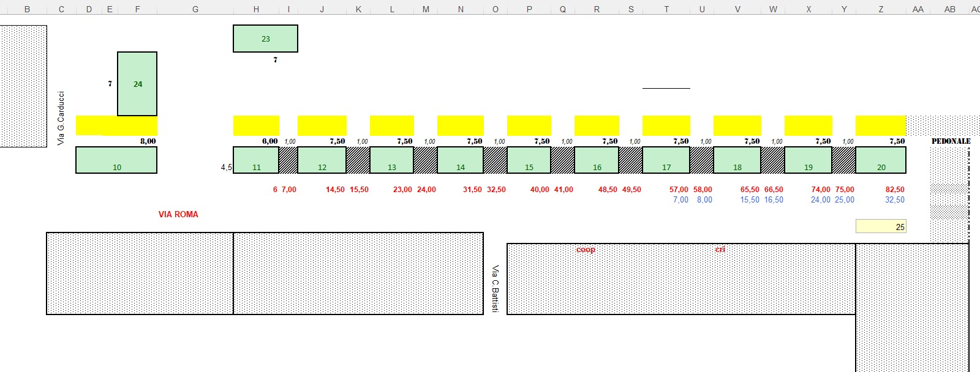Select the red 'coop' text

pyautogui.click(x=586, y=250)
